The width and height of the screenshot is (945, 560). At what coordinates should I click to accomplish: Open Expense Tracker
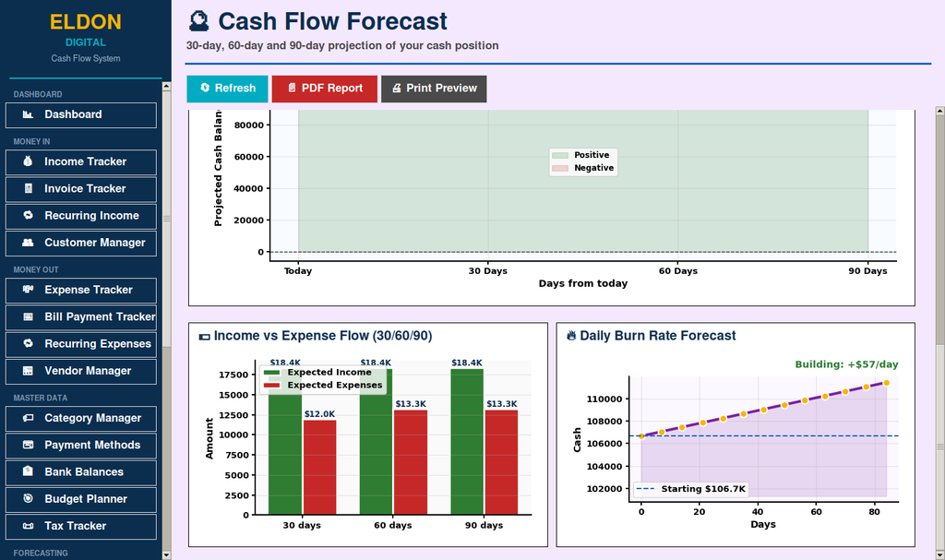pos(81,291)
